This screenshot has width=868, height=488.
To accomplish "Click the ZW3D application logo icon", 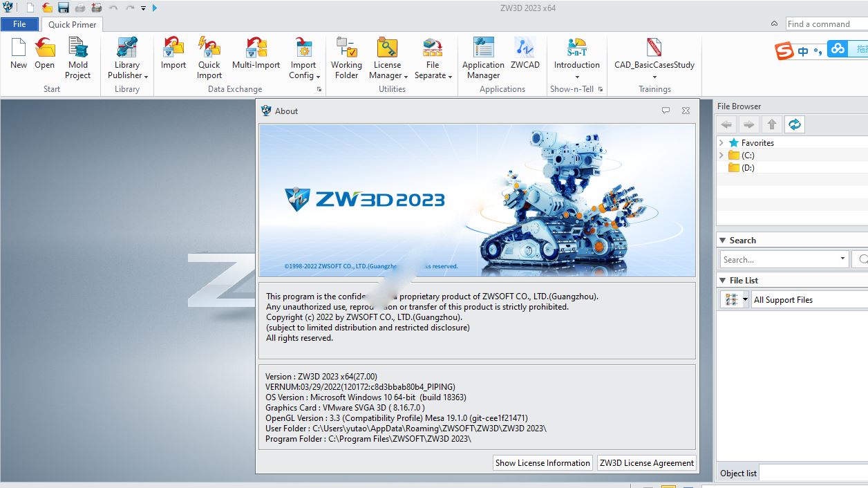I will (8, 8).
